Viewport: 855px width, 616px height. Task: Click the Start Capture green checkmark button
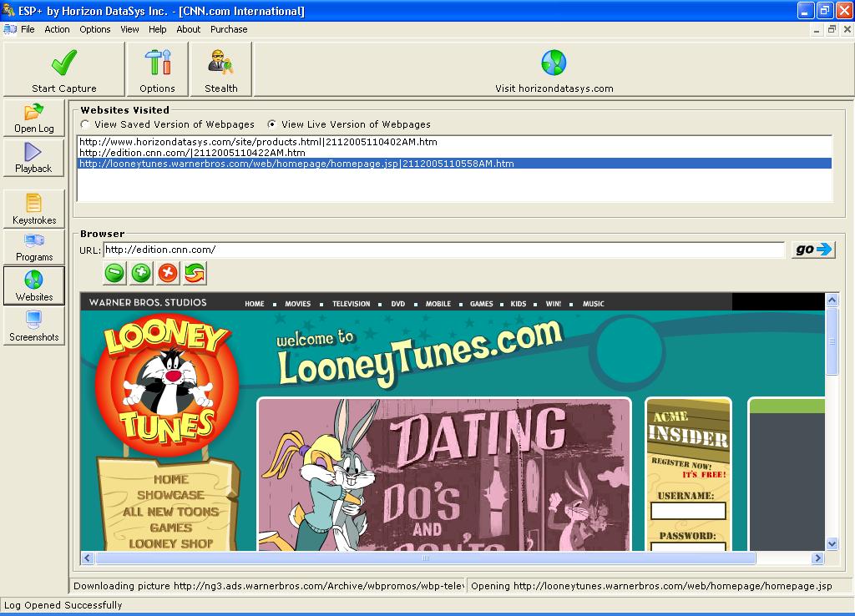pyautogui.click(x=63, y=69)
